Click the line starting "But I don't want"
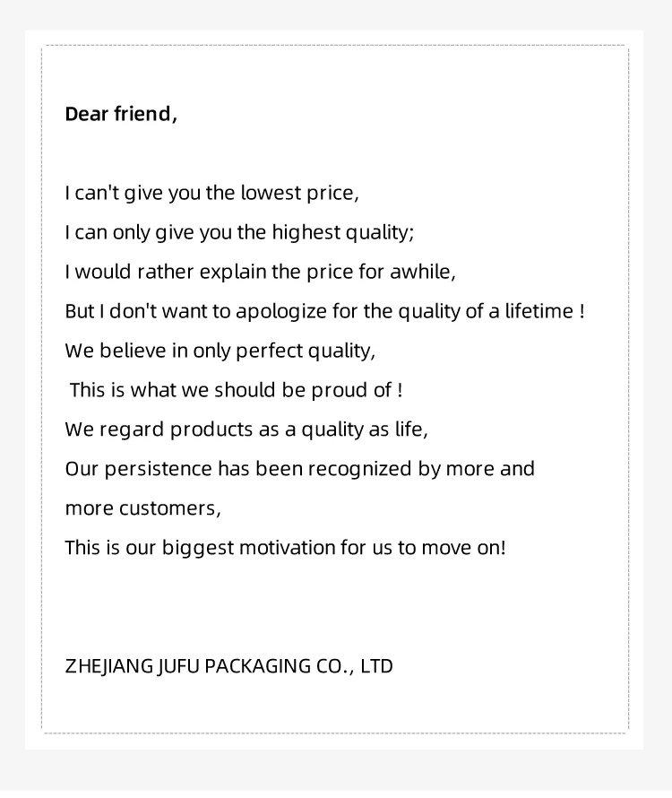This screenshot has height=798, width=672. pyautogui.click(x=324, y=311)
